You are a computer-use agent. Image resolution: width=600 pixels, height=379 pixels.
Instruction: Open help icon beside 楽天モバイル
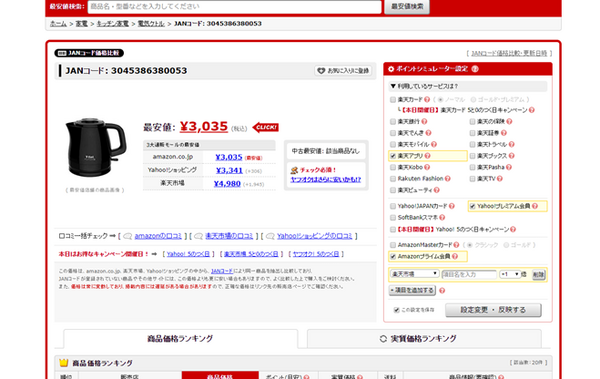point(434,144)
